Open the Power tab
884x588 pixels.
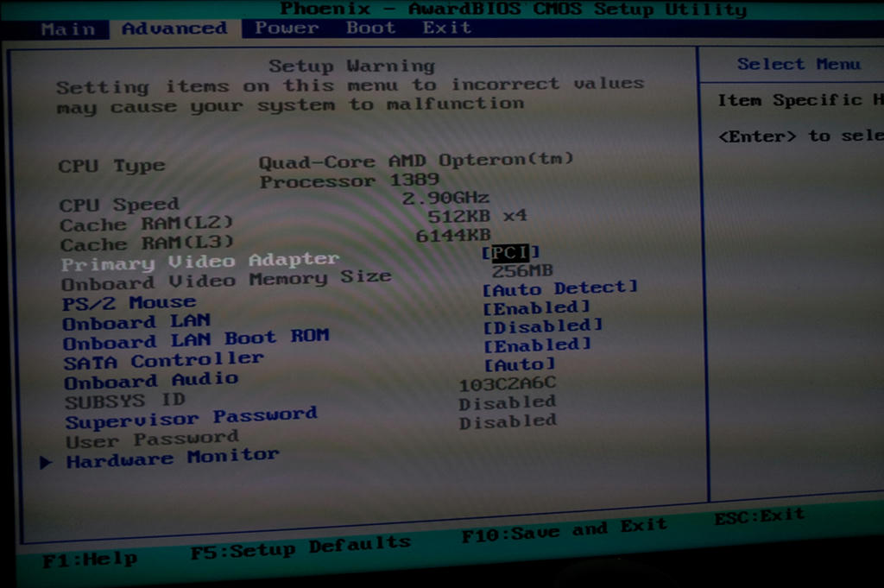point(287,28)
